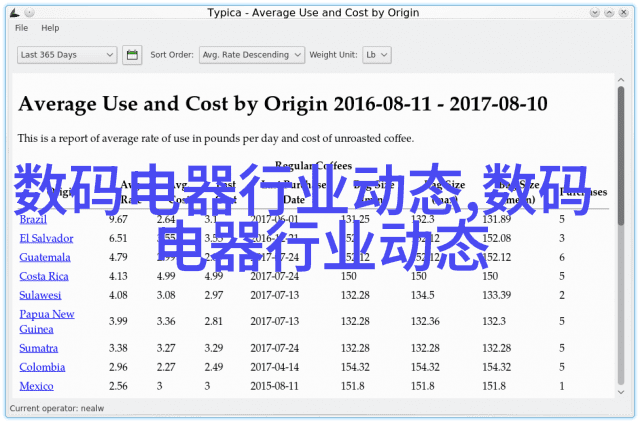Viewport: 640px width, 423px height.
Task: Click the Typica window icon in title bar
Action: 12,13
